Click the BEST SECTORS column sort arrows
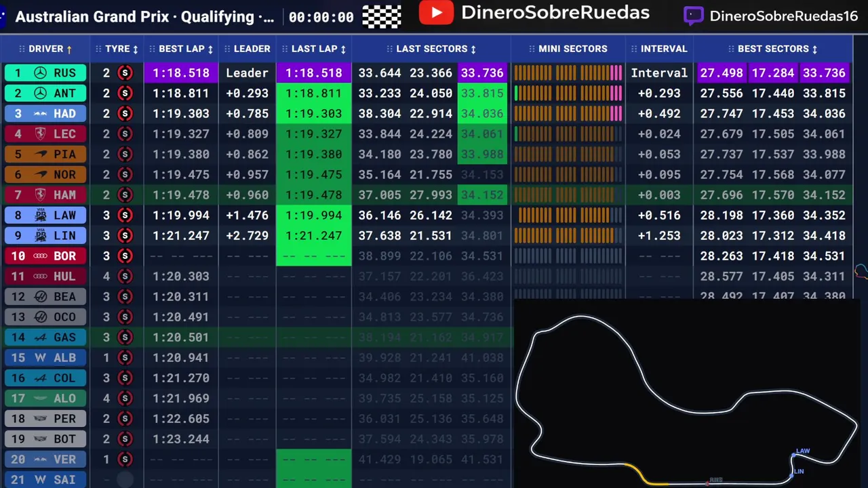The image size is (868, 488). pyautogui.click(x=814, y=49)
